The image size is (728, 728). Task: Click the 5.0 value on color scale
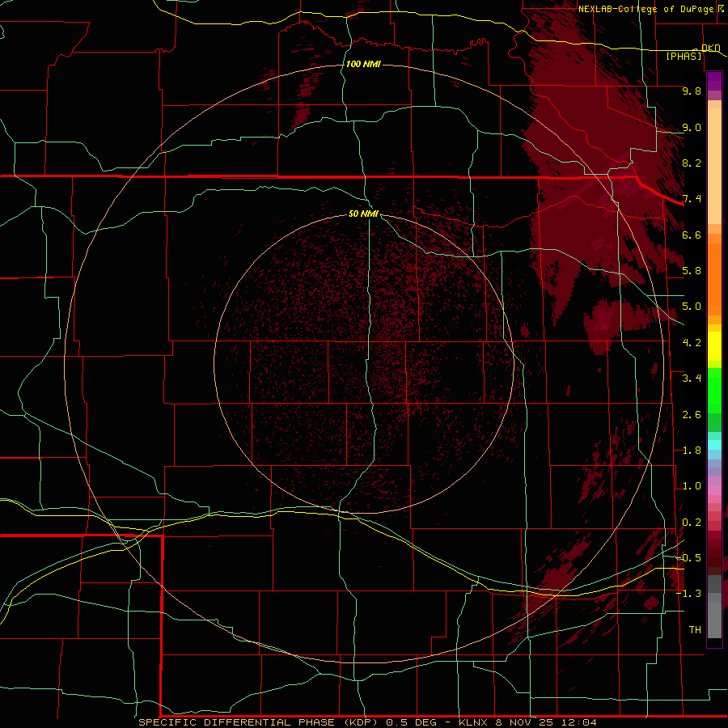coord(692,307)
